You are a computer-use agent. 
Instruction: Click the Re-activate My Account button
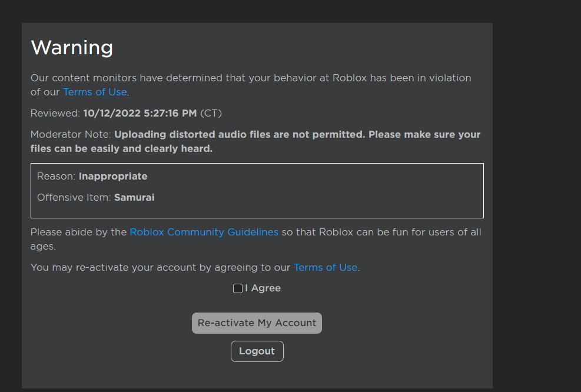coord(257,323)
